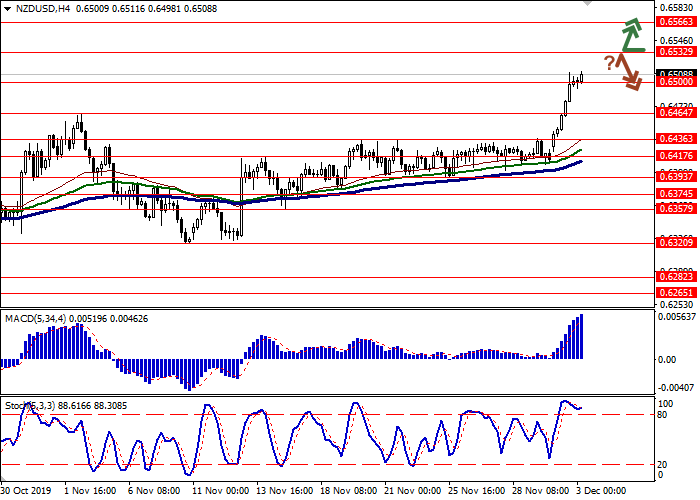Click the 3 Dec 00:00 time axis label

(602, 491)
